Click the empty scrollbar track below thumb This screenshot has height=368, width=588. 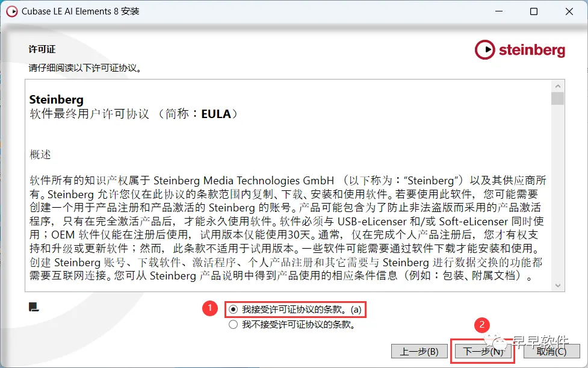(558, 192)
